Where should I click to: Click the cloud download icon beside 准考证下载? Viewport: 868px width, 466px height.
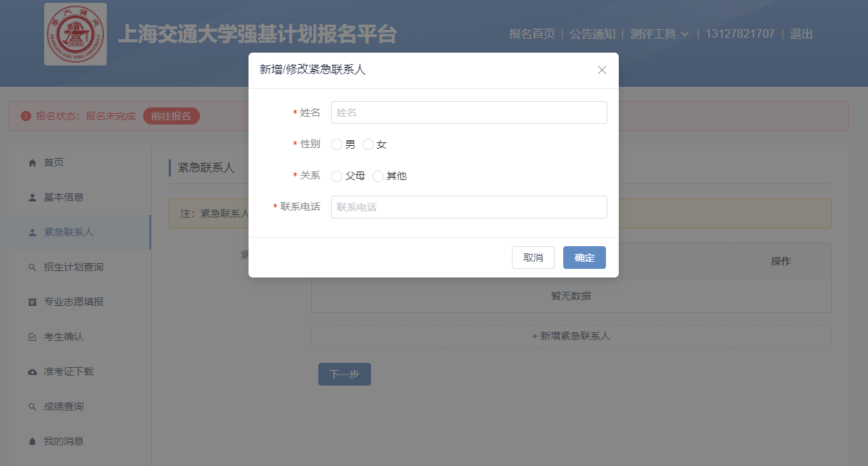(x=32, y=372)
